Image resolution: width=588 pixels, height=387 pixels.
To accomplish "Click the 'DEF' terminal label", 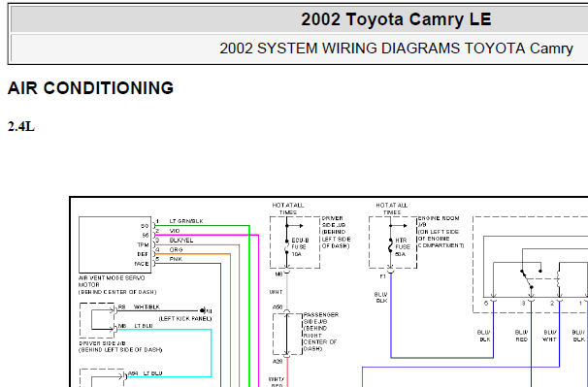I will coord(143,254).
